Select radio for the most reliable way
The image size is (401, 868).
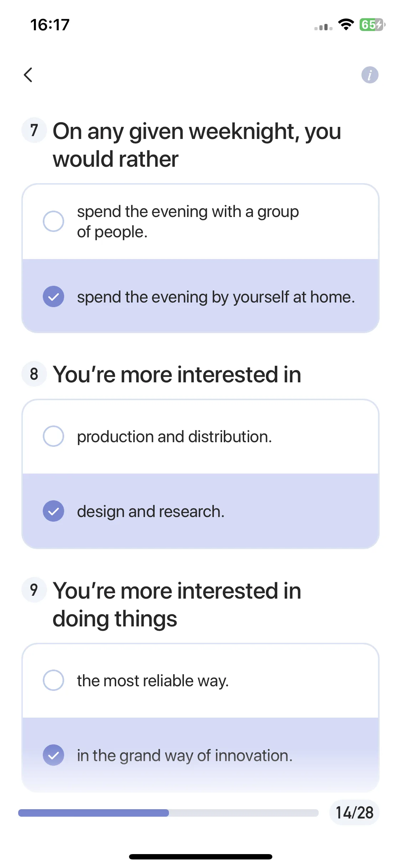pos(53,680)
